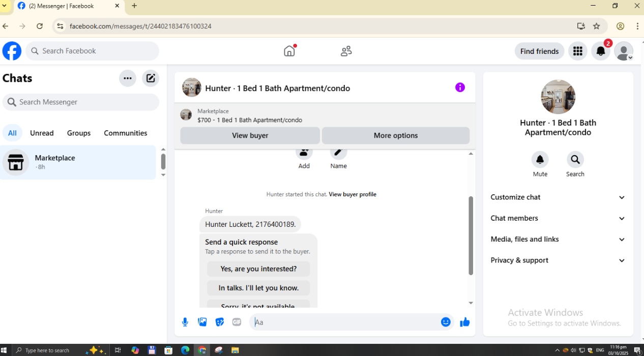Click the install app icon in address bar
The width and height of the screenshot is (644, 356).
[x=581, y=26]
